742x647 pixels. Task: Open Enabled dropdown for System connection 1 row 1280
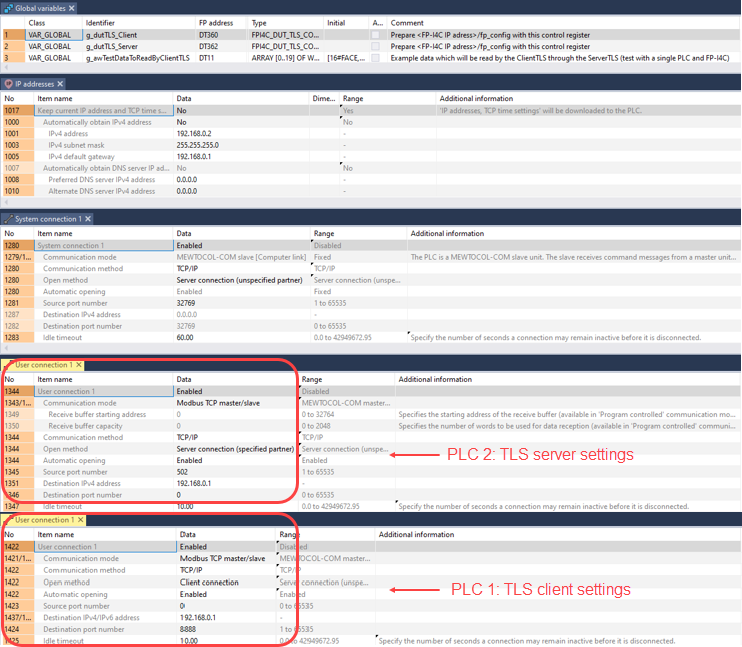coord(241,245)
